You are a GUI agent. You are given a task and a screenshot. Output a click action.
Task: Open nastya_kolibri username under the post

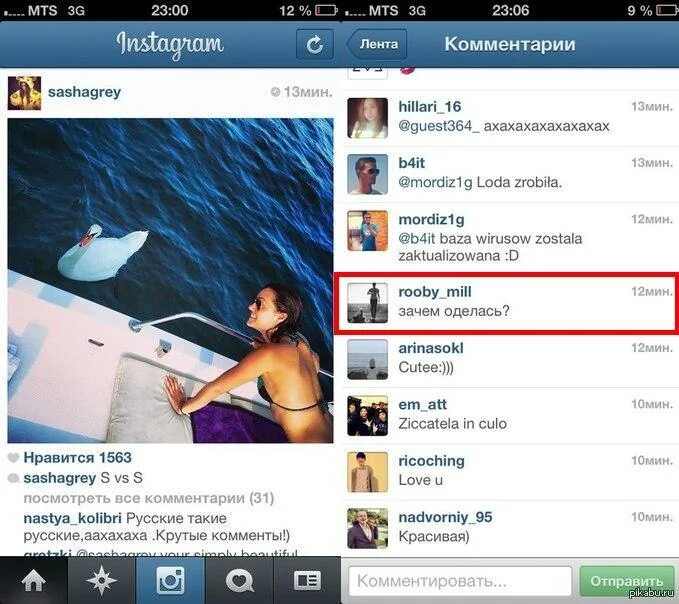click(x=72, y=518)
